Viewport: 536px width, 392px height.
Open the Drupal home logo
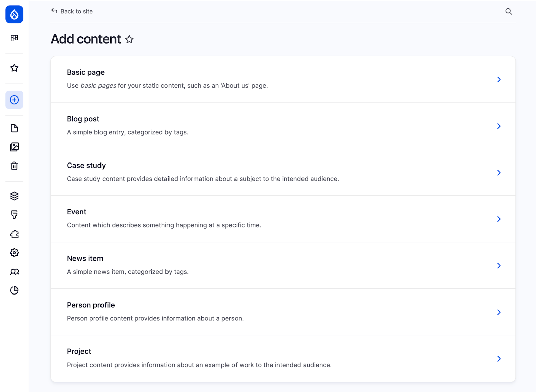coord(14,14)
